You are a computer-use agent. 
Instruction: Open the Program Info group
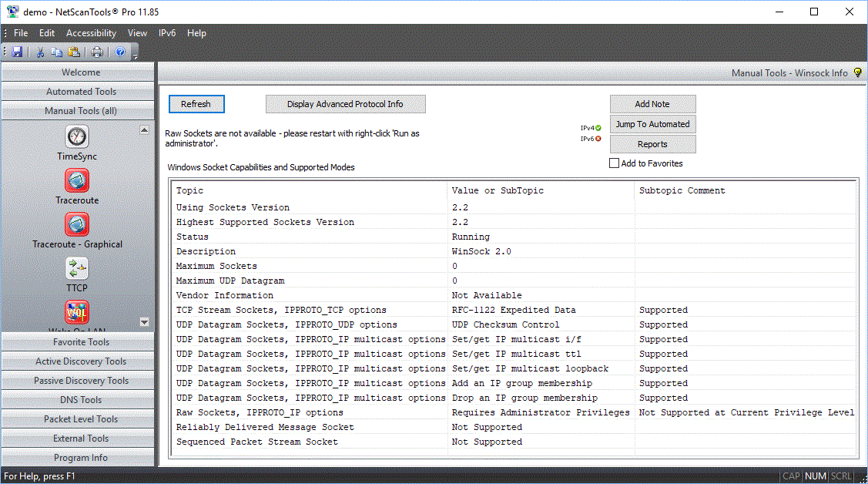[x=78, y=458]
